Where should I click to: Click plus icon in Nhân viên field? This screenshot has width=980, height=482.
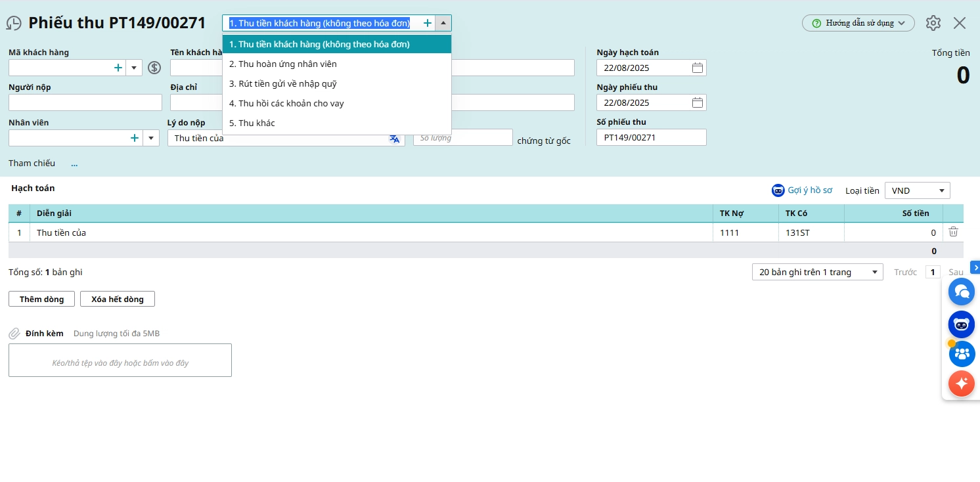pos(135,138)
